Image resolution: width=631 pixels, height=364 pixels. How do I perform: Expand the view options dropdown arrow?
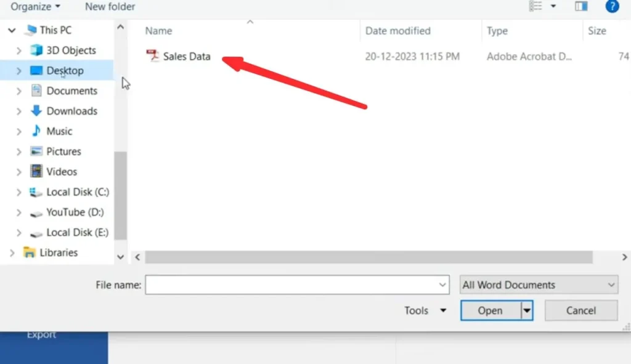553,6
